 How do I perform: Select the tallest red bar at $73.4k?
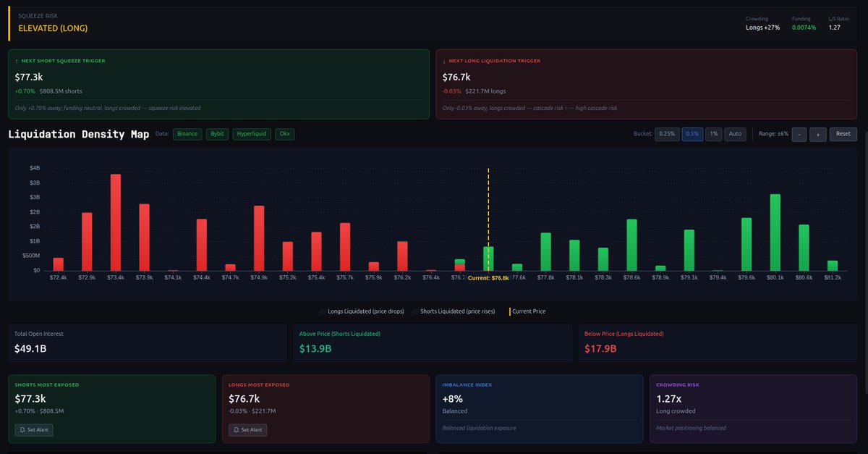pos(115,222)
